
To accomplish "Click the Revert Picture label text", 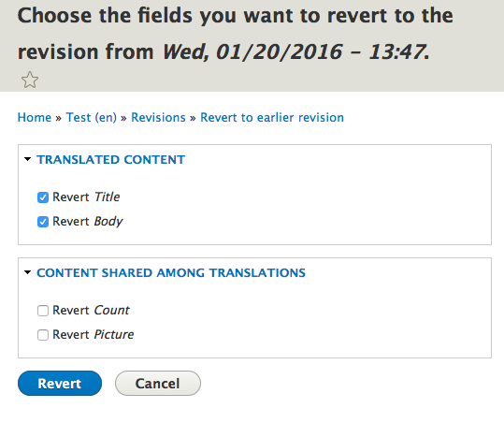I will tap(94, 334).
